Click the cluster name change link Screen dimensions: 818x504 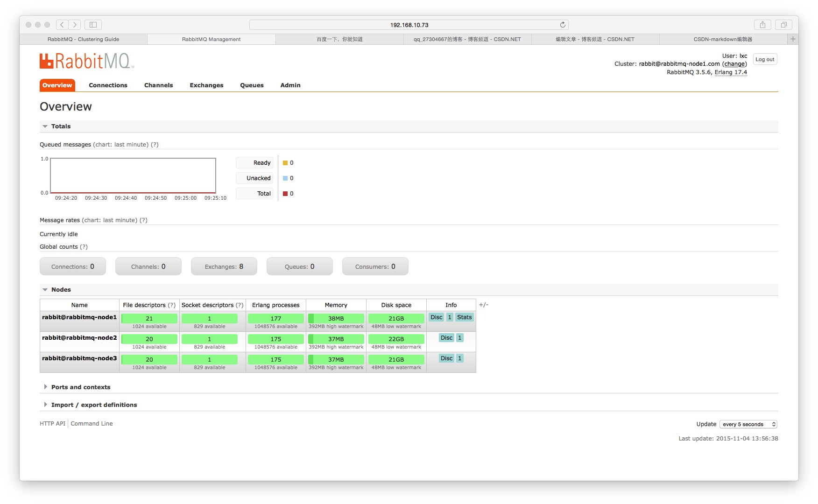point(734,64)
